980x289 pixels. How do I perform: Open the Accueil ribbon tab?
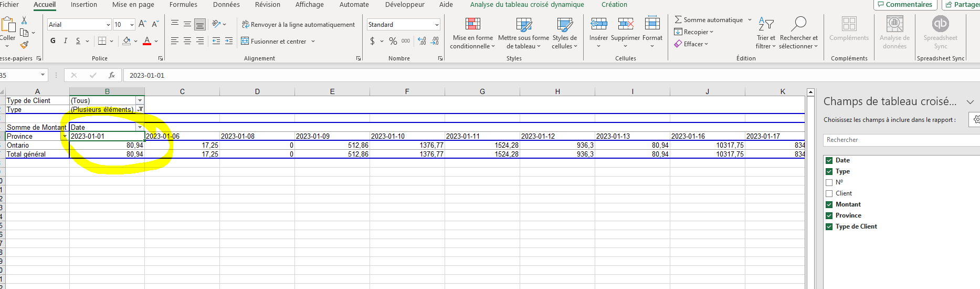[45, 4]
